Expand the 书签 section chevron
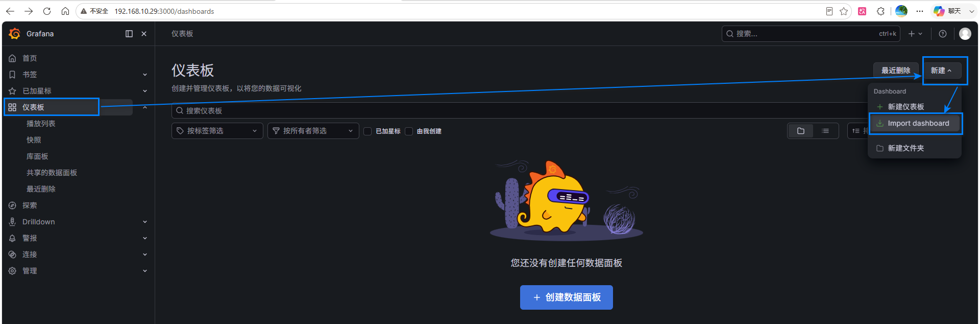The height and width of the screenshot is (324, 980). (x=145, y=75)
